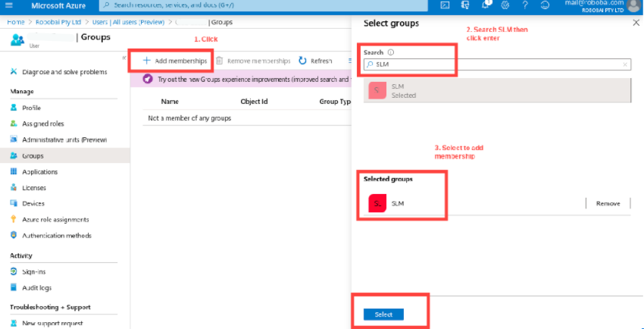Viewport: 644px width, 329px height.
Task: Click the Assigned roles icon
Action: tap(14, 124)
